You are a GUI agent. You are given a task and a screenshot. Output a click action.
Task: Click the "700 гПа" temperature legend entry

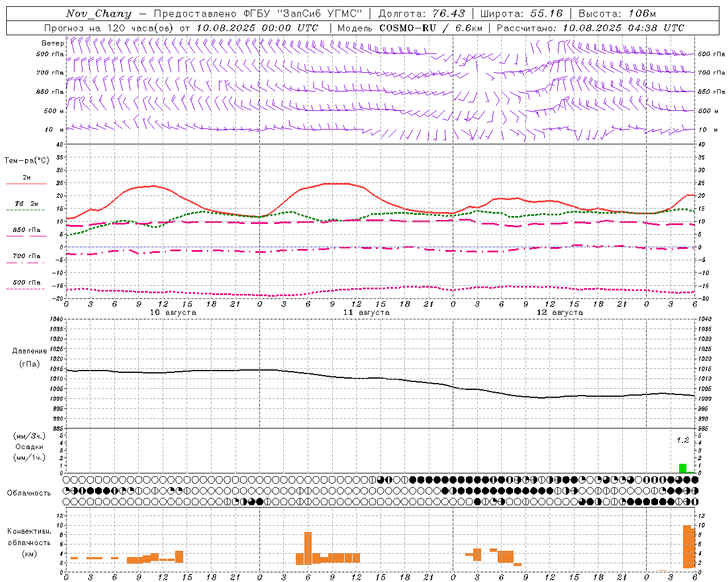[x=26, y=256]
